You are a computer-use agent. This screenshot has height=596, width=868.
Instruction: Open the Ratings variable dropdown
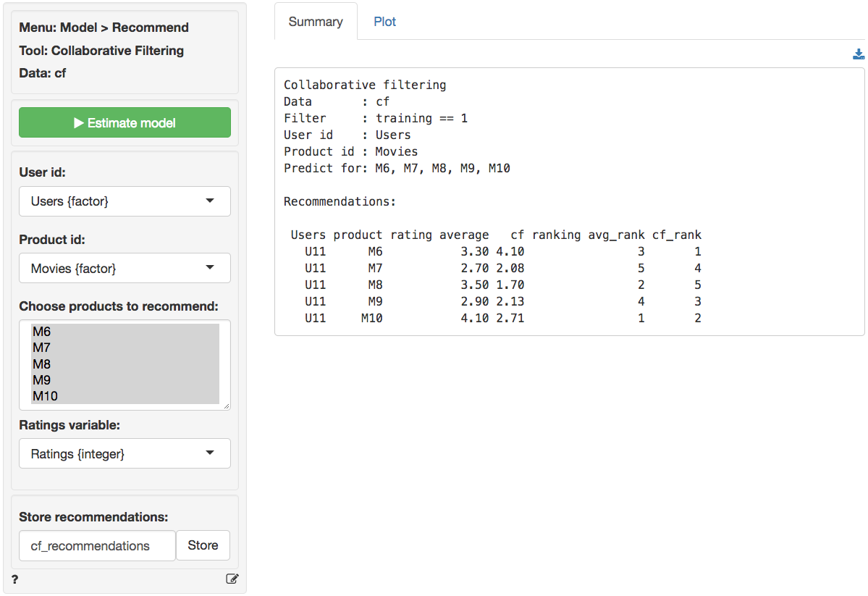click(x=125, y=453)
